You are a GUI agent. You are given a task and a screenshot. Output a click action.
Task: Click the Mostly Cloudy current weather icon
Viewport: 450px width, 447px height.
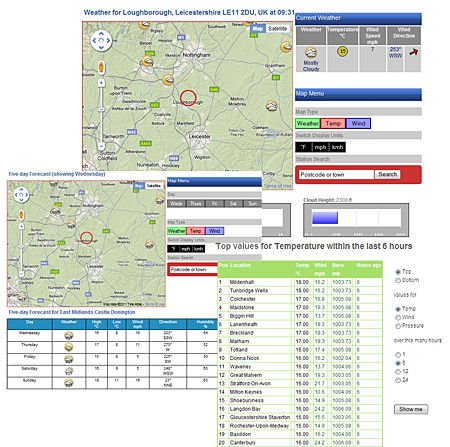311,53
